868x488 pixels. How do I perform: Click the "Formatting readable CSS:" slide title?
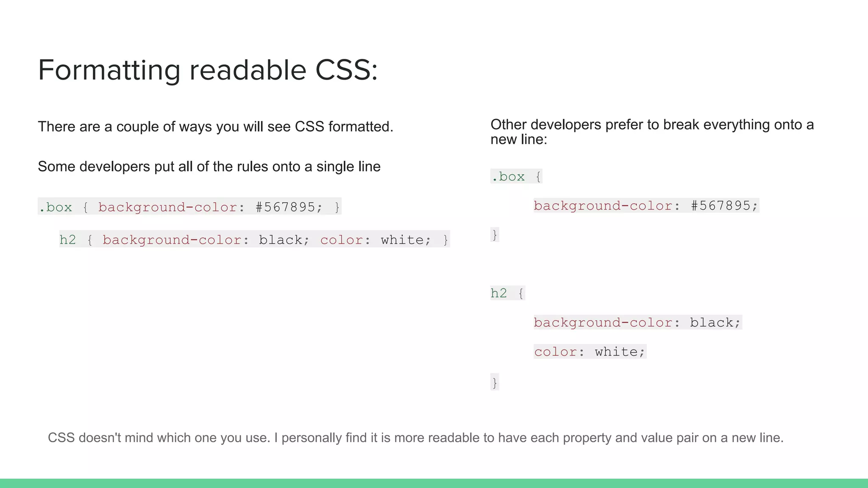click(x=208, y=70)
